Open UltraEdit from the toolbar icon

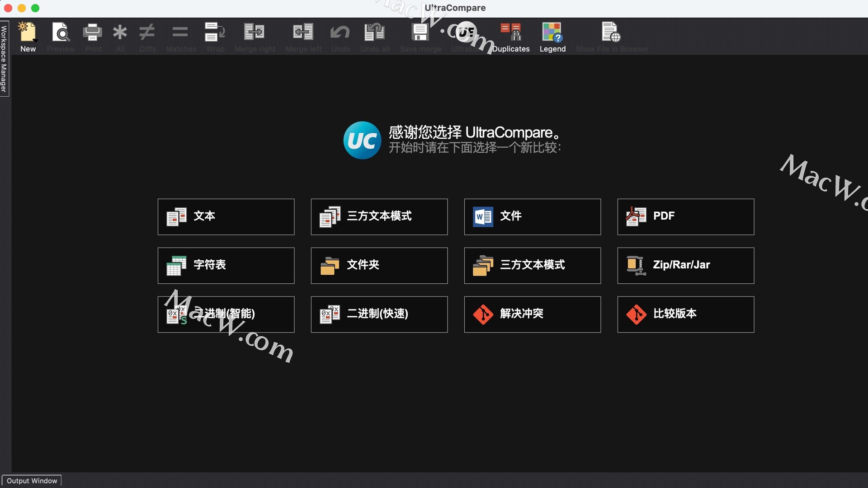pos(466,33)
